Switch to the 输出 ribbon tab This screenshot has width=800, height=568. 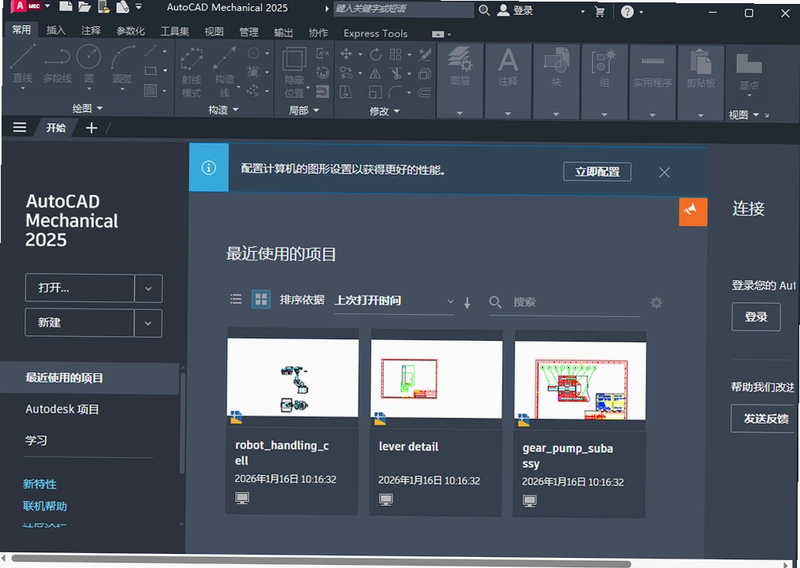pyautogui.click(x=283, y=33)
